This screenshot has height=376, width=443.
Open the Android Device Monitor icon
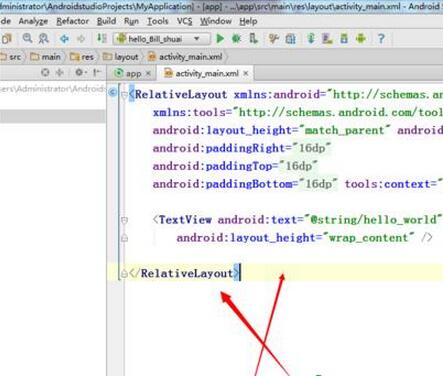(x=361, y=39)
